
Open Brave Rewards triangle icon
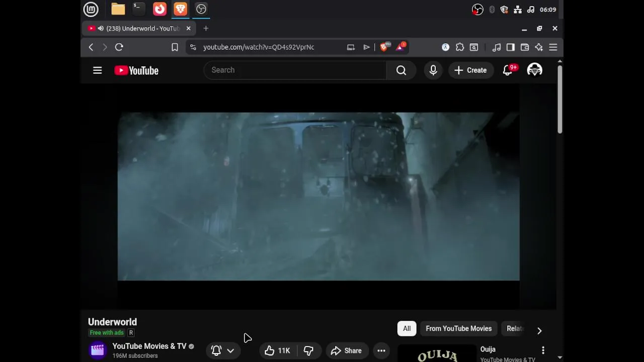(x=401, y=47)
